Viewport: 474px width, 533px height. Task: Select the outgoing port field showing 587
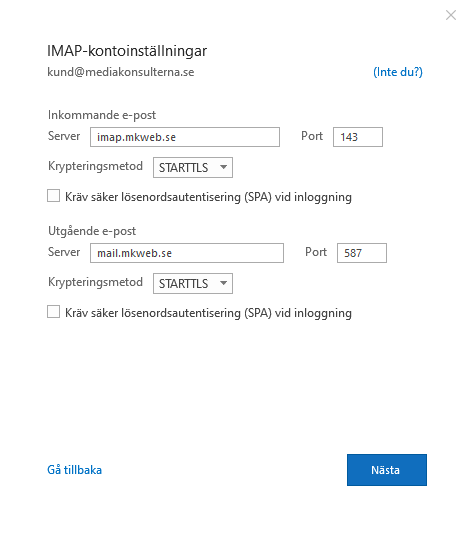[x=362, y=253]
